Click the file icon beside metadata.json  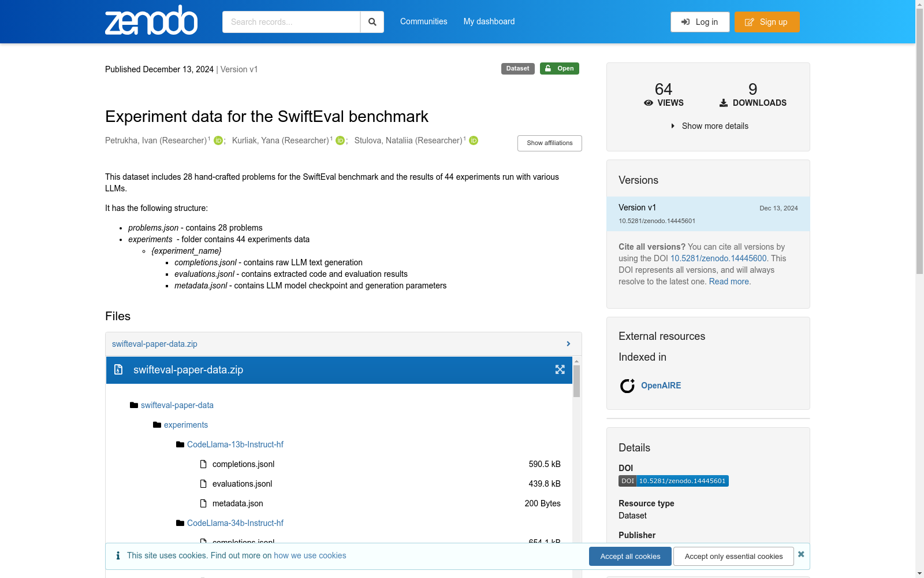tap(203, 503)
